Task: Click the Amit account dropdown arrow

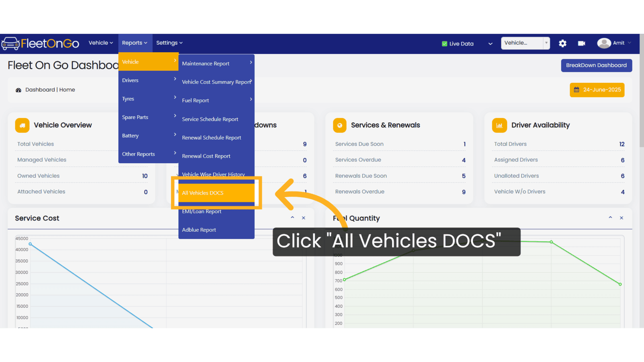Action: pyautogui.click(x=630, y=43)
